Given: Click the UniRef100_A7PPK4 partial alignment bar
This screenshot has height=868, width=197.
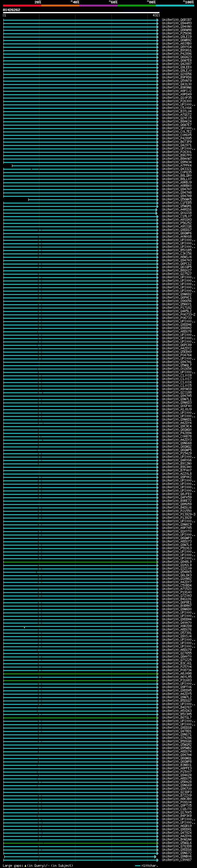Looking at the screenshot, I should pyautogui.click(x=85, y=166).
